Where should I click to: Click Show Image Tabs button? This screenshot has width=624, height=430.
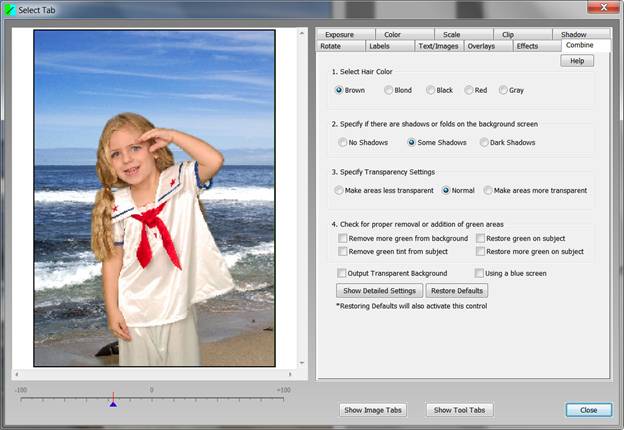[x=374, y=410]
